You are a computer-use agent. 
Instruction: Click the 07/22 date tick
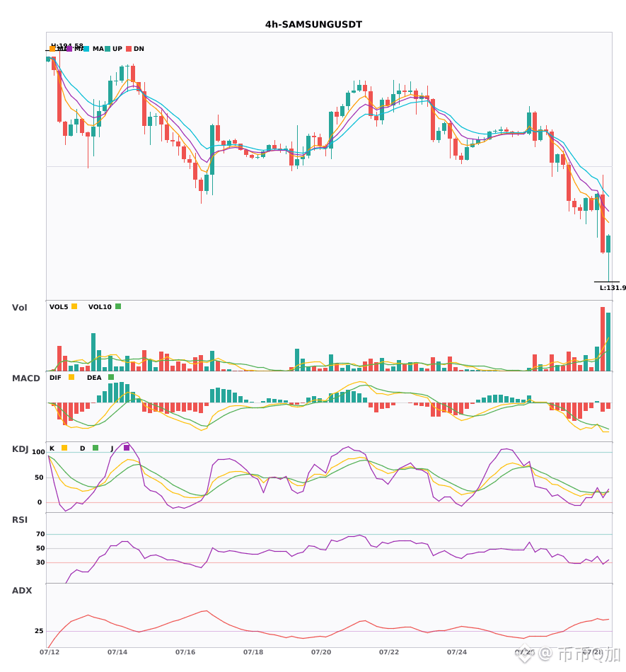pyautogui.click(x=389, y=652)
